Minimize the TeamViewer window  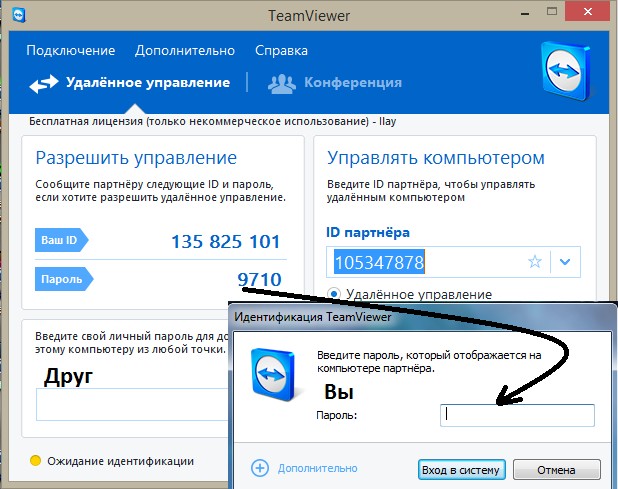tap(525, 13)
